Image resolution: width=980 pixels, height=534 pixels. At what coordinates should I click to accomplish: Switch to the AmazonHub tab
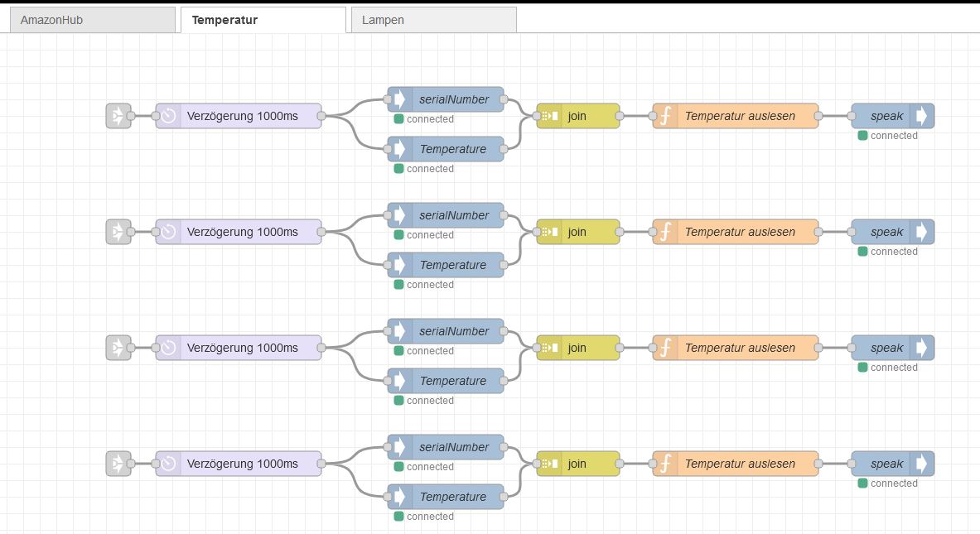(x=91, y=18)
